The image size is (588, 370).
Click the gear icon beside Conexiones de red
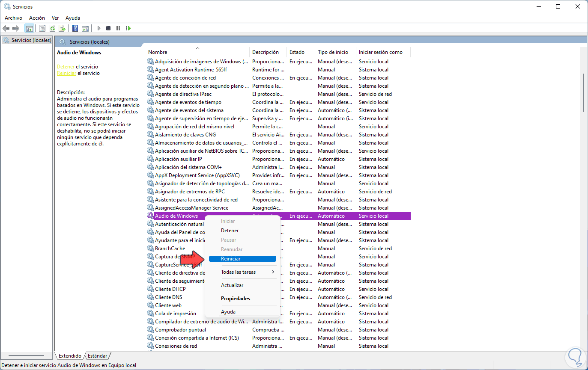[150, 346]
